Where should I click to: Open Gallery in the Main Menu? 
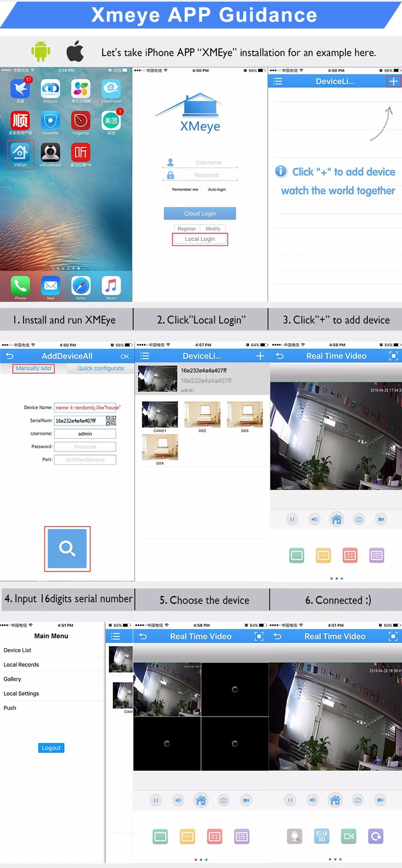[52, 679]
